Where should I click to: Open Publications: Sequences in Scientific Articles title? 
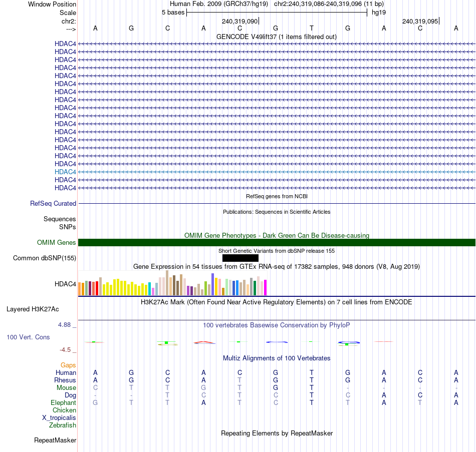point(277,212)
